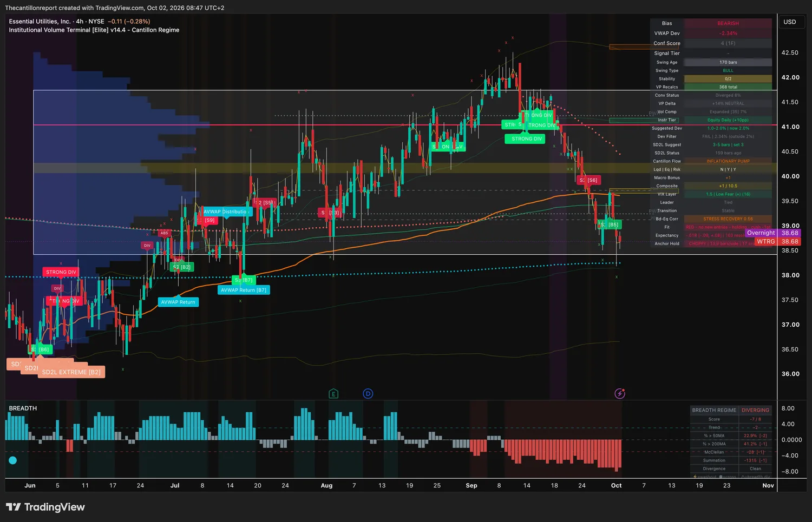Screen dimensions: 812x522
Task: Click the '42.50' price axis label
Action: 790,53
